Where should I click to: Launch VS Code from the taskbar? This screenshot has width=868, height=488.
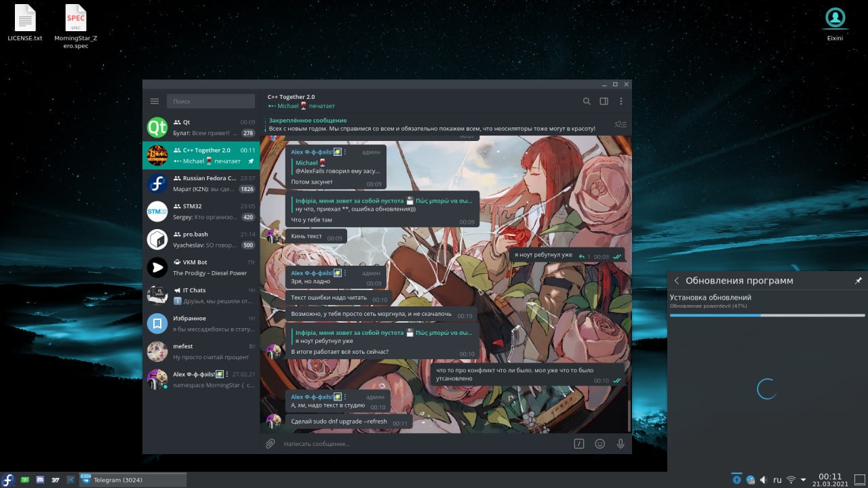pyautogui.click(x=70, y=480)
